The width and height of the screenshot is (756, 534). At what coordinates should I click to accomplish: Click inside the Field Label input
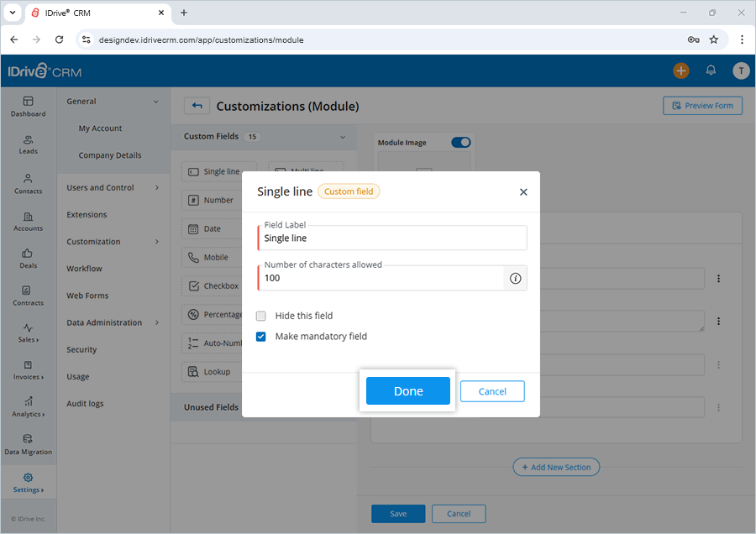tap(391, 238)
